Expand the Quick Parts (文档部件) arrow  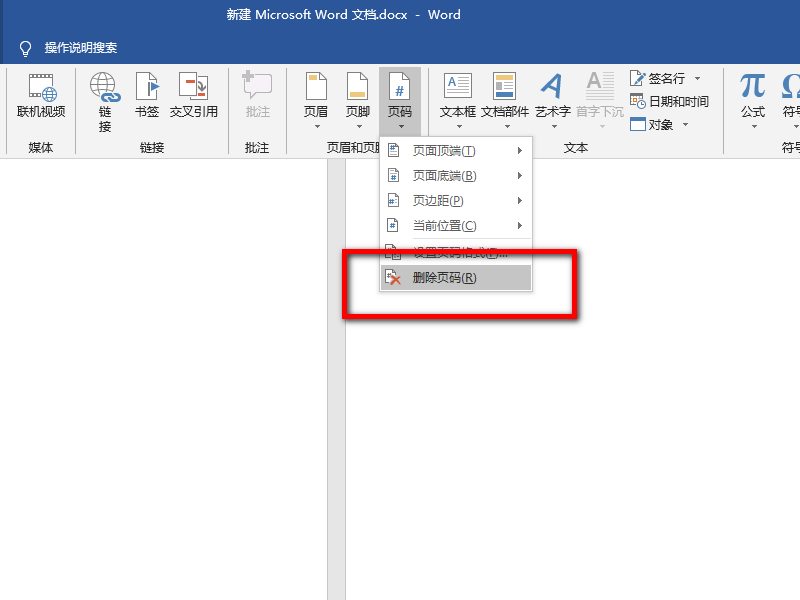click(507, 127)
